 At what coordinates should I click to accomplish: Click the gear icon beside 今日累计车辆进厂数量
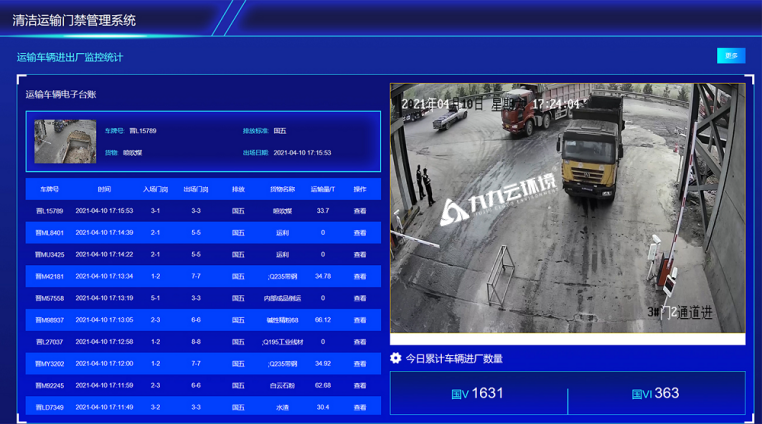point(396,358)
